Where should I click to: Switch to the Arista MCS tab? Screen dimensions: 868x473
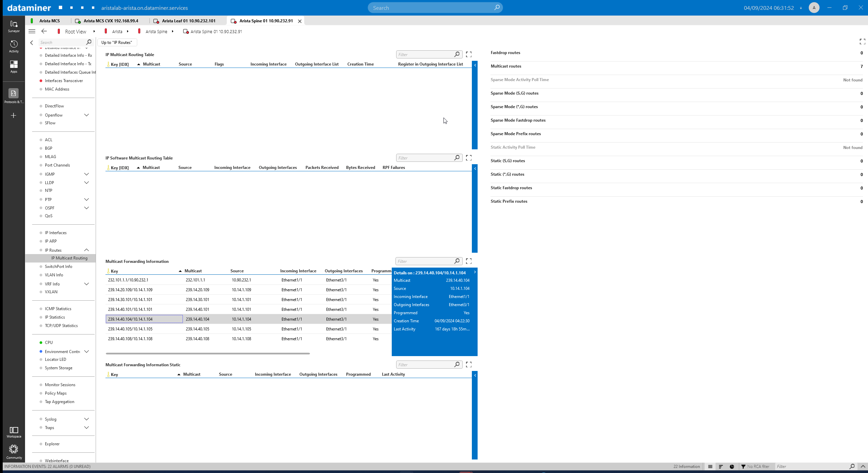click(x=49, y=21)
